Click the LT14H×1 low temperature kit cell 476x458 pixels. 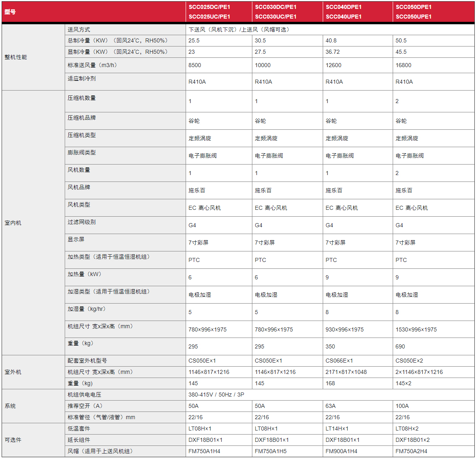coord(336,428)
